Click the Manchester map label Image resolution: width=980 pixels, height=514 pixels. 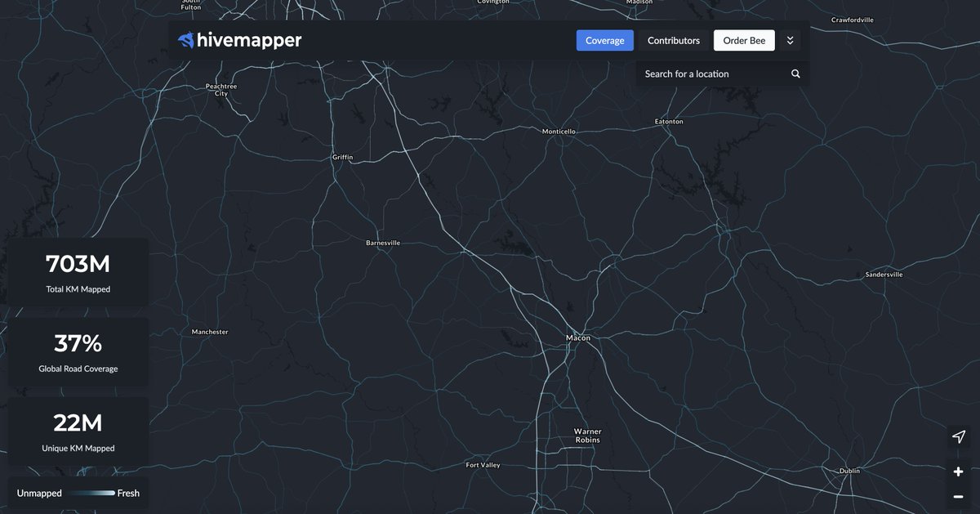point(210,332)
